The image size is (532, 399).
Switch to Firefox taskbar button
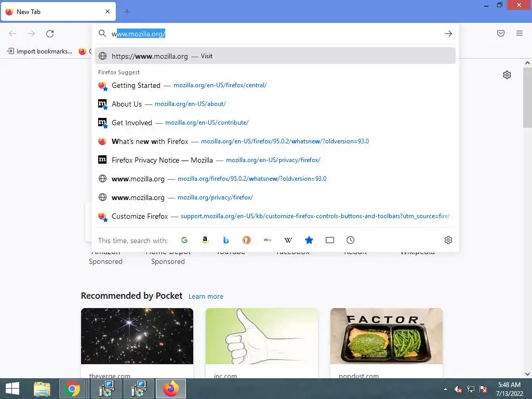(170, 389)
